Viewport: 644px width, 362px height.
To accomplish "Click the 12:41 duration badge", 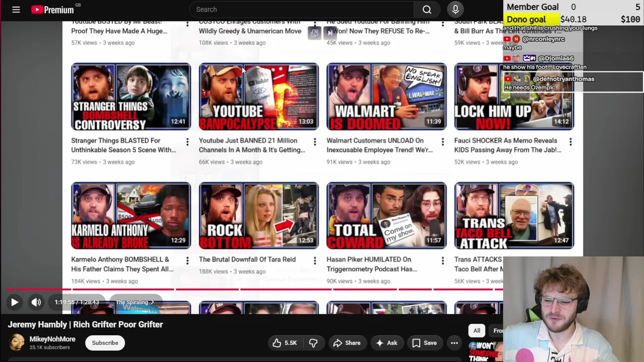I will pos(178,122).
